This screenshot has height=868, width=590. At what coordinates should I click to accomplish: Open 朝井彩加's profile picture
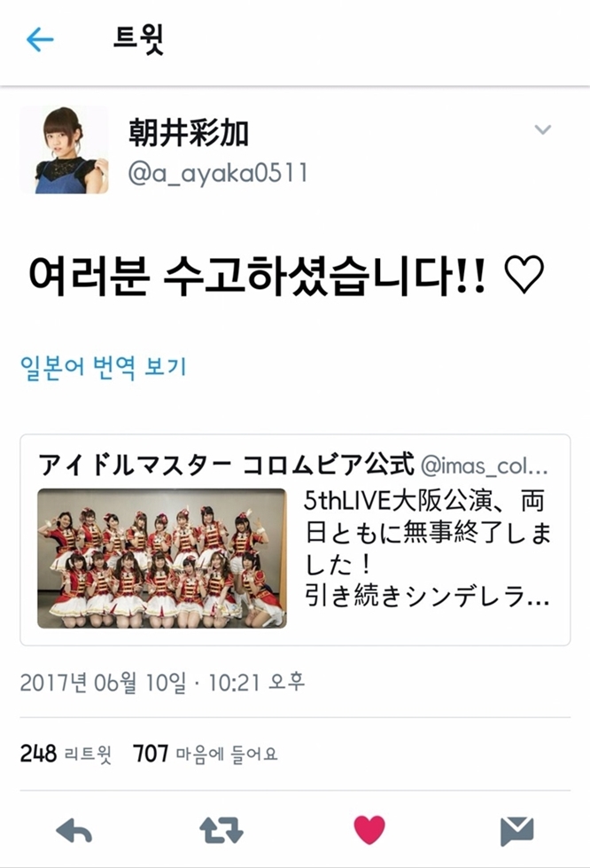[64, 150]
